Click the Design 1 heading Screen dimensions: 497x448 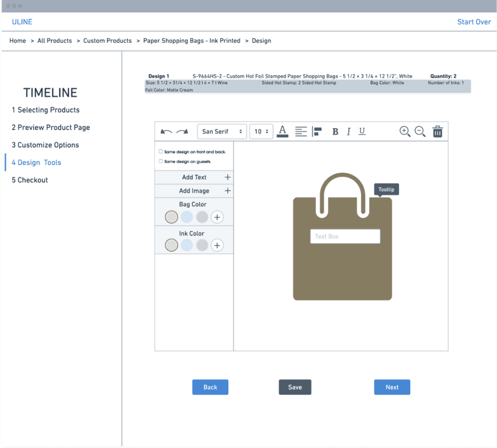point(159,76)
